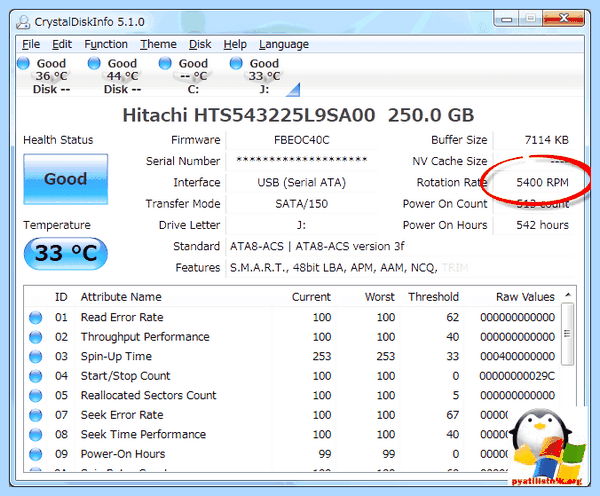600x496 pixels.
Task: Click raw value 0000000029C
Action: point(517,376)
